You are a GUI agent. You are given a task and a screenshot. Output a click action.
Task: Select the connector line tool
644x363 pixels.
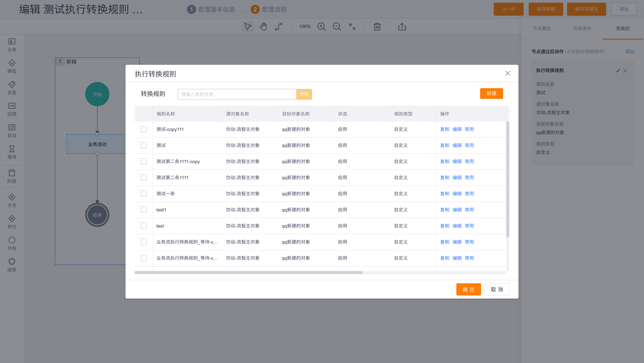point(278,26)
